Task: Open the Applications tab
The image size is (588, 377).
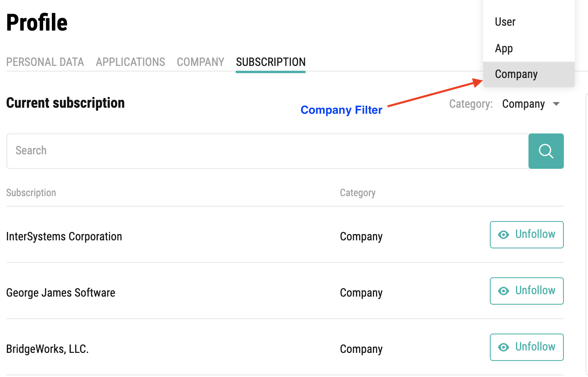Action: [130, 62]
